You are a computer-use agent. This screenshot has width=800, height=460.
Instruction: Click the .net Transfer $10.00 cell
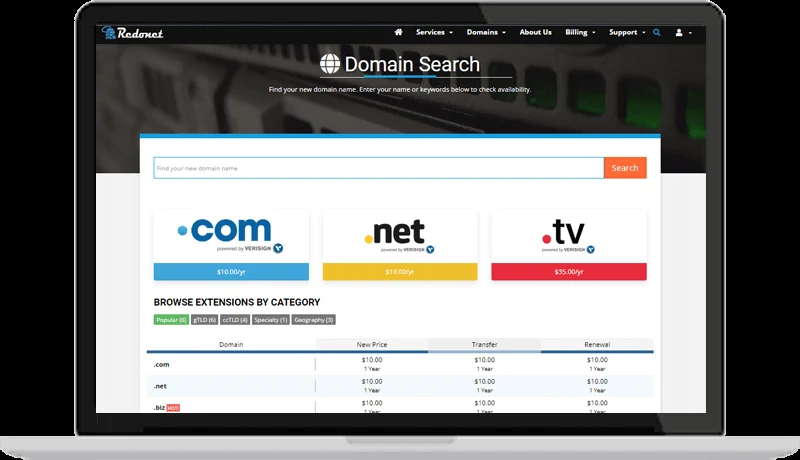point(484,386)
